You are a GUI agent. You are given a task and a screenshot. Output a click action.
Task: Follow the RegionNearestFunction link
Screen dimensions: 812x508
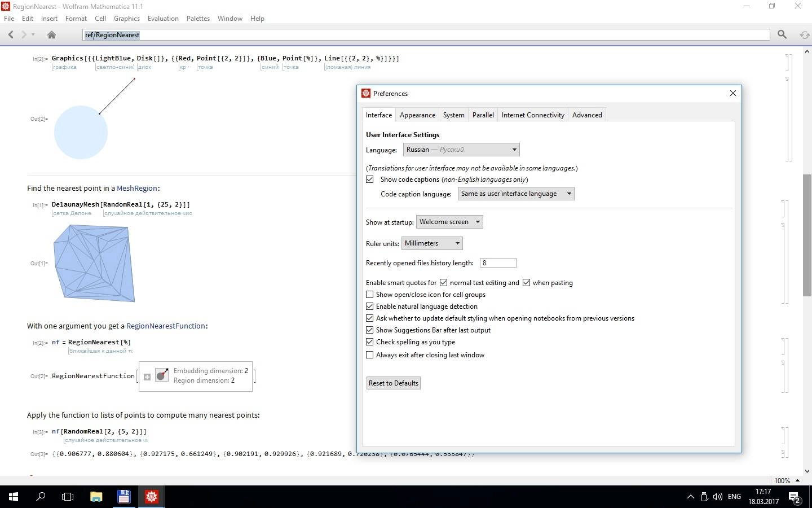pos(166,326)
